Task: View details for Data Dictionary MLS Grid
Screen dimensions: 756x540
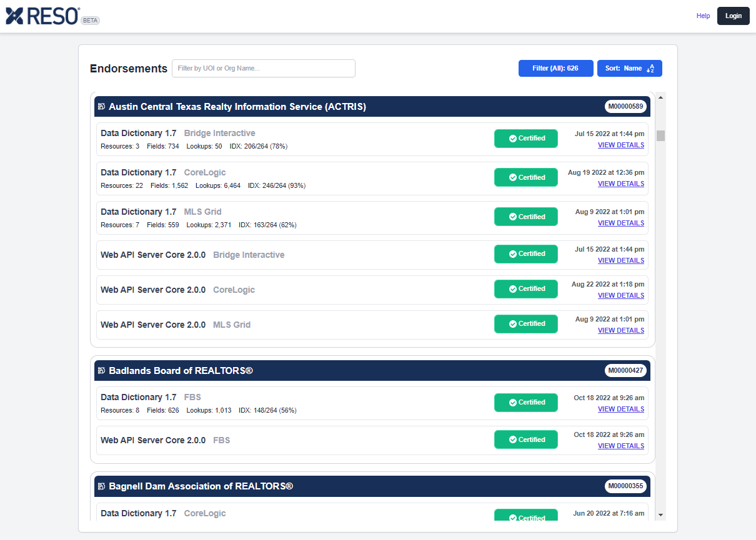Action: [621, 223]
